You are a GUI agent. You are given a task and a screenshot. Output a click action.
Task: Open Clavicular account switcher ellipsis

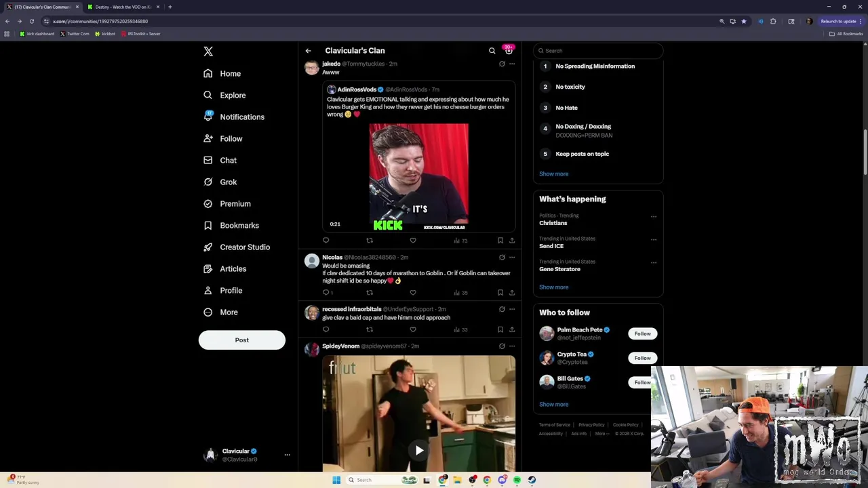point(287,455)
